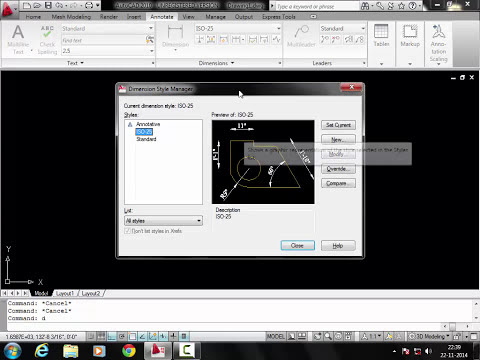Click the Camtasia icon in taskbar
The image size is (480, 360).
tap(187, 351)
